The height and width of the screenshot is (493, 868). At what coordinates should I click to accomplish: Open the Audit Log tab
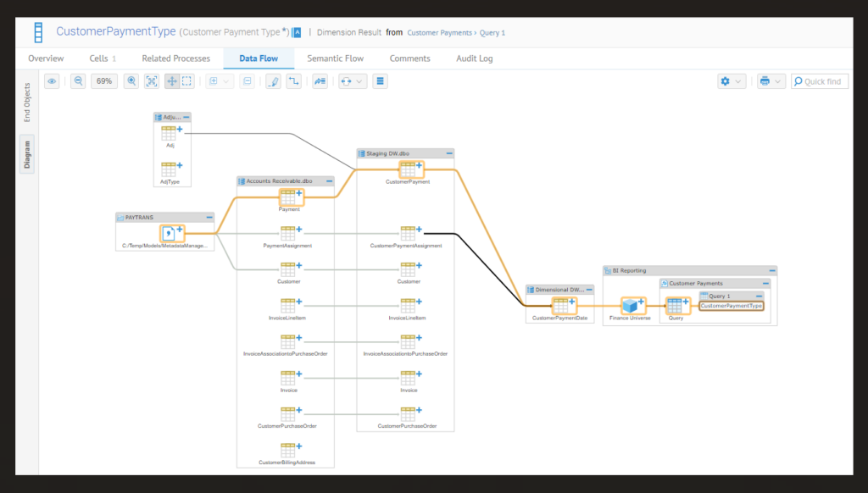(474, 58)
